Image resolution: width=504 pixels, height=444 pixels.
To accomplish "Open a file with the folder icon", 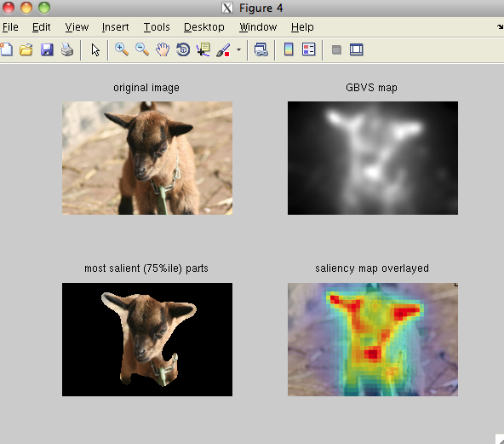I will tap(26, 50).
